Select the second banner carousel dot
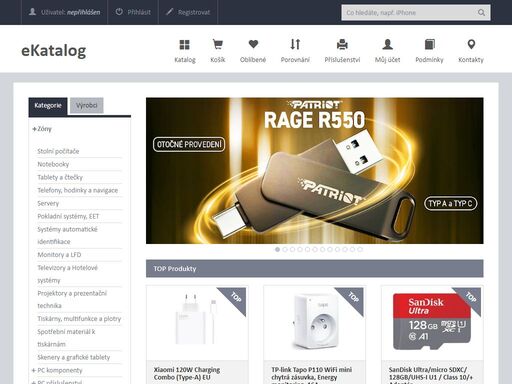This screenshot has width=512, height=384. tap(285, 249)
